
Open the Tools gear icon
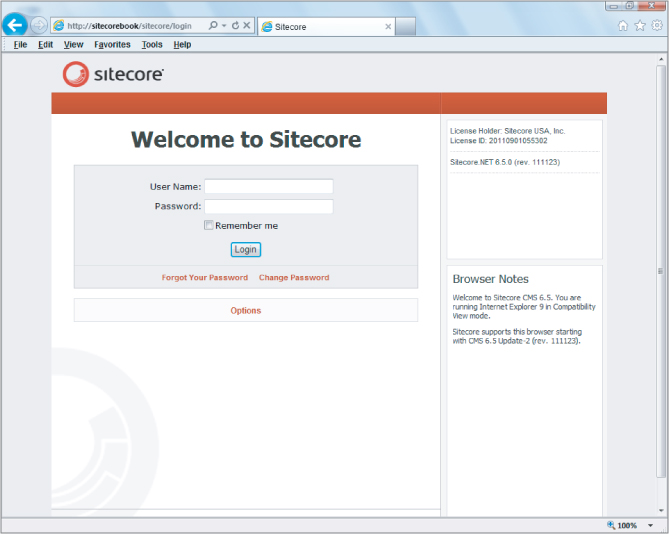pyautogui.click(x=656, y=26)
